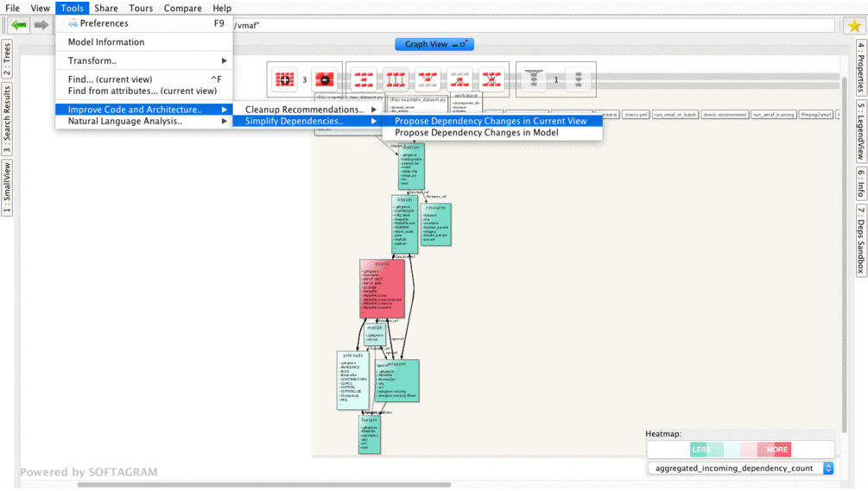Choose Model Information menu entry
868x491 pixels.
click(x=106, y=42)
